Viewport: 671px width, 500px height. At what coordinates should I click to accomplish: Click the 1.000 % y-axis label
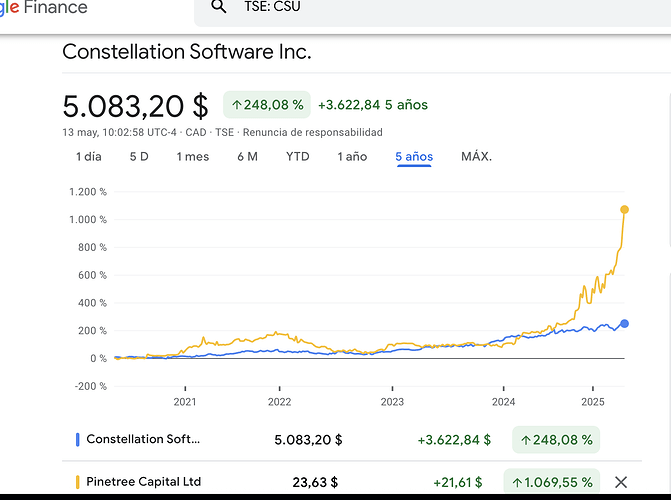pos(88,220)
